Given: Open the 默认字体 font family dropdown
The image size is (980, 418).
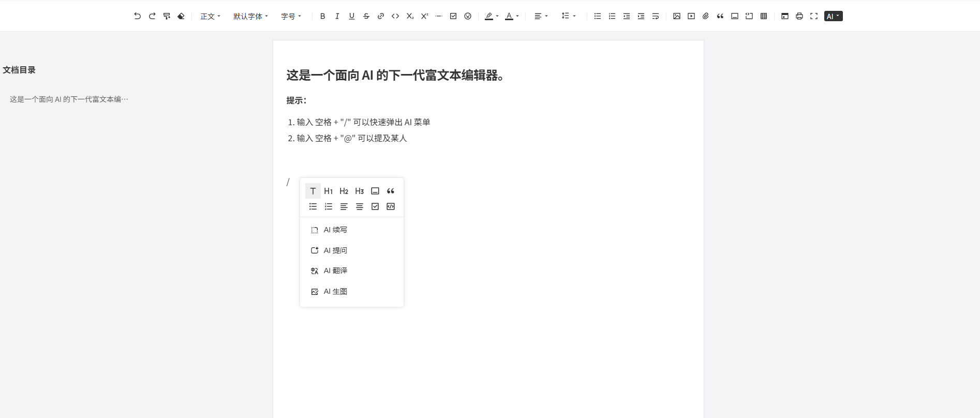Looking at the screenshot, I should point(250,16).
